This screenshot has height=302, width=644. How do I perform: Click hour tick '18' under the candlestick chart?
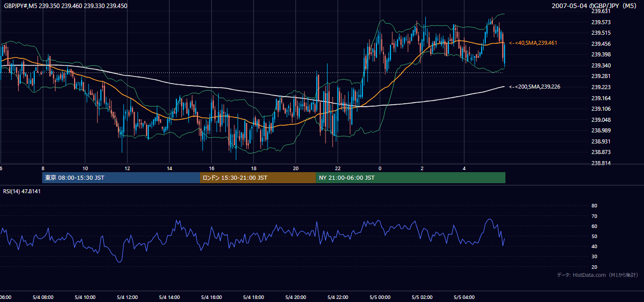click(x=254, y=168)
